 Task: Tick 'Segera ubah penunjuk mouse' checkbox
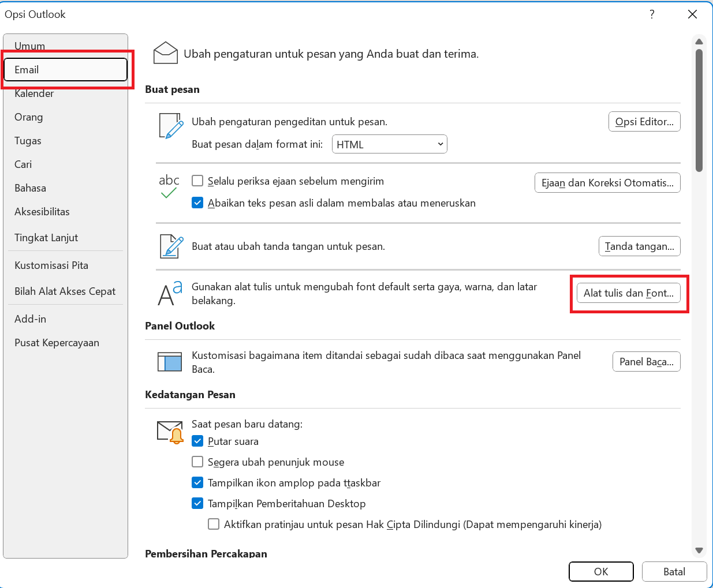click(x=197, y=462)
